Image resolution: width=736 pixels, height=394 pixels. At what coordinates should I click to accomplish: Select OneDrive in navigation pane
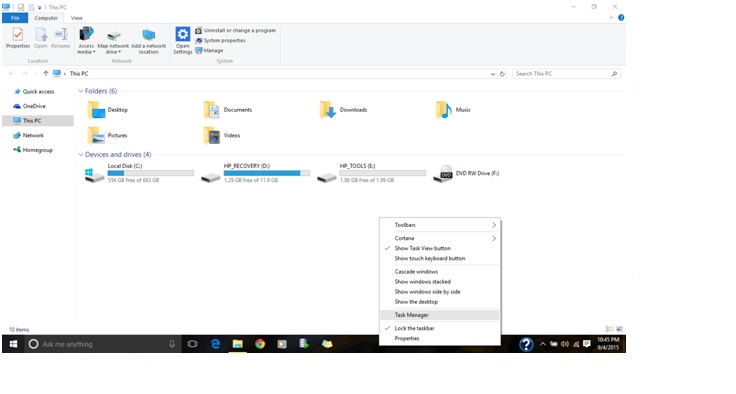pyautogui.click(x=30, y=106)
